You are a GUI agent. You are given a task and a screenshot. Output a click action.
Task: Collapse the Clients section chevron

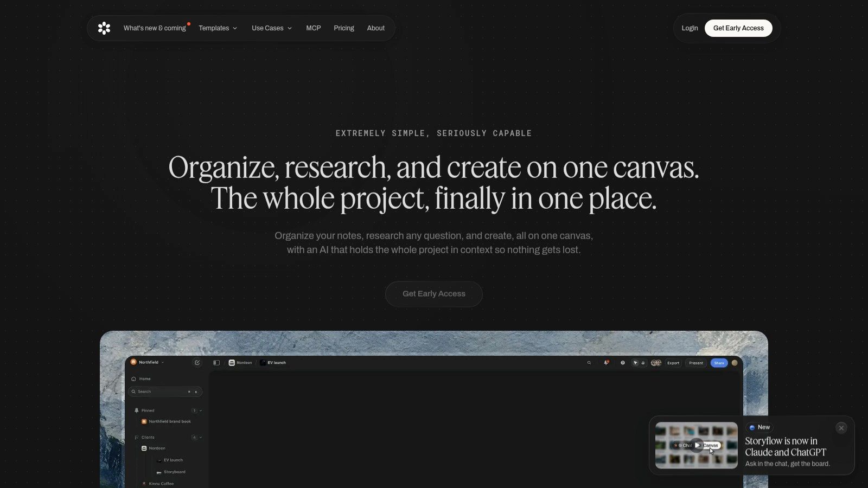pos(201,438)
